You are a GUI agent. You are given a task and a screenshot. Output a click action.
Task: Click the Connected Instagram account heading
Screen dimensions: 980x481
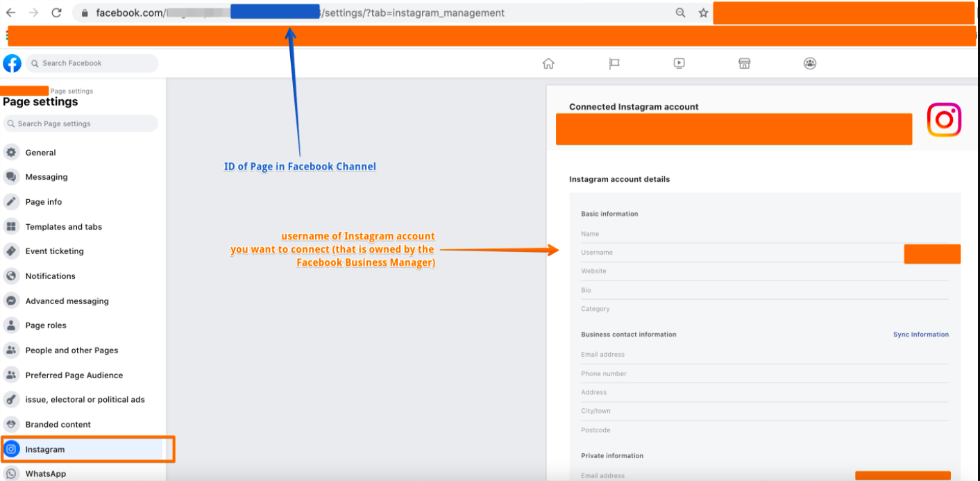634,107
